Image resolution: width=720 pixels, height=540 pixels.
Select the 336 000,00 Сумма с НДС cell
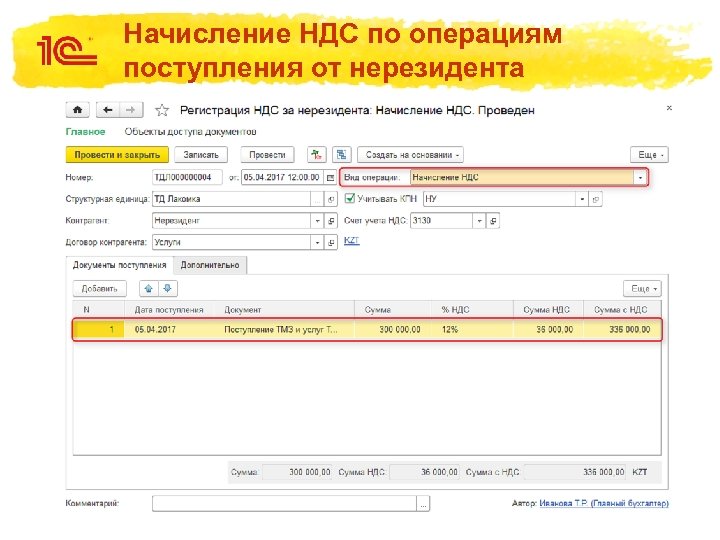(x=622, y=329)
